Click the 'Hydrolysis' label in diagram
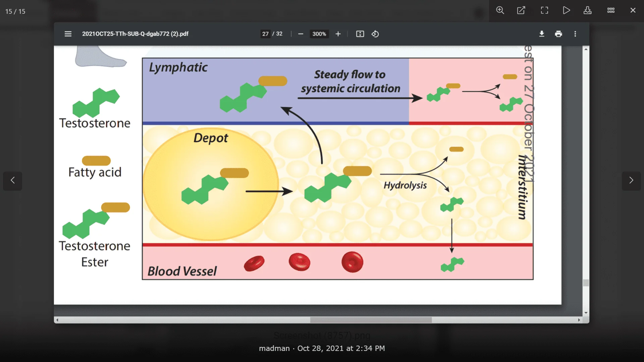This screenshot has width=644, height=362. pyautogui.click(x=405, y=185)
